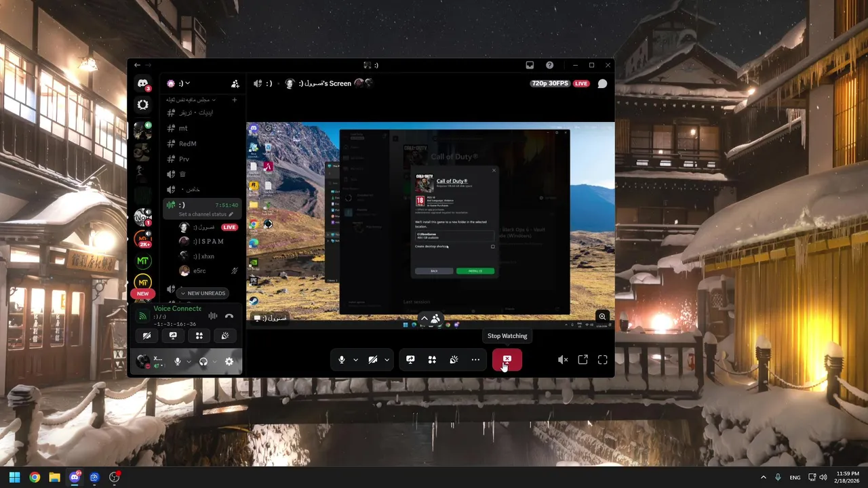Image resolution: width=868 pixels, height=488 pixels.
Task: Open File Explorer from the taskbar
Action: (54, 477)
